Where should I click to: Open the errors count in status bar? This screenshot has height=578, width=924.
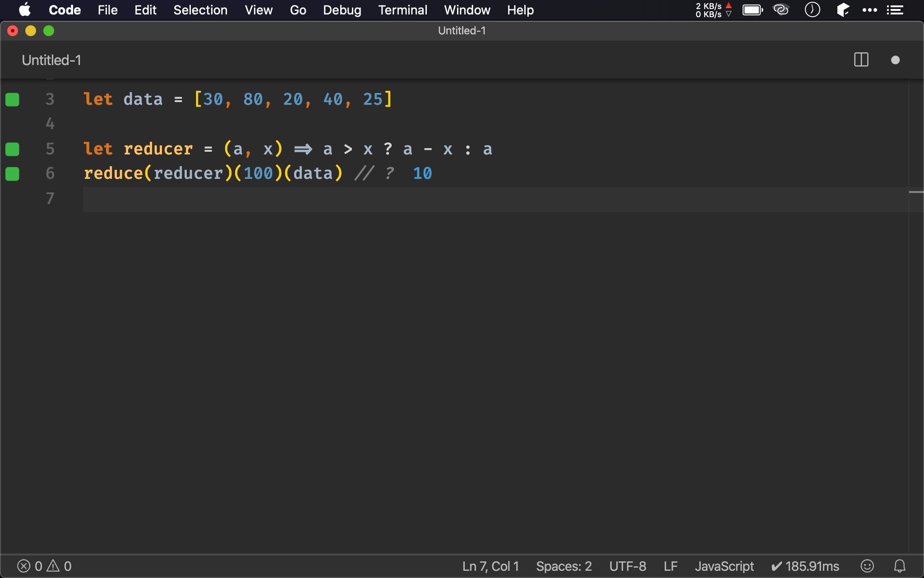(x=30, y=566)
